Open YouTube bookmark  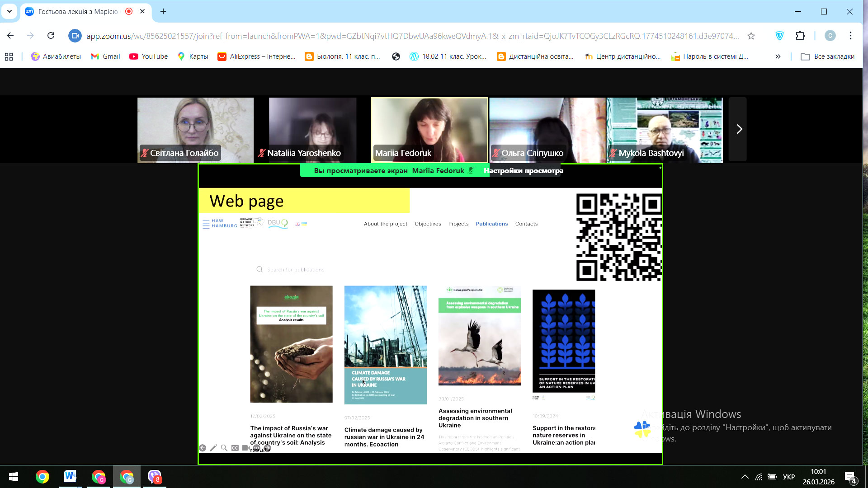[148, 56]
